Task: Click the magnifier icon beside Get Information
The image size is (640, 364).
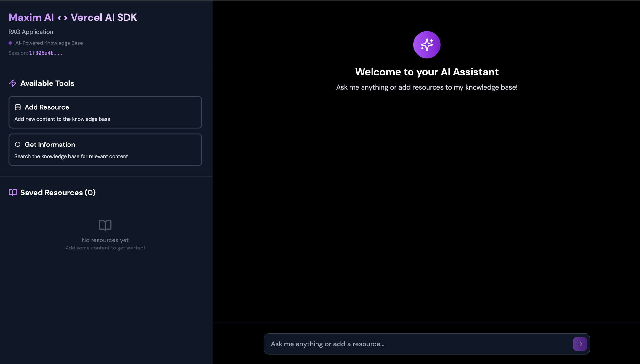Action: click(18, 145)
